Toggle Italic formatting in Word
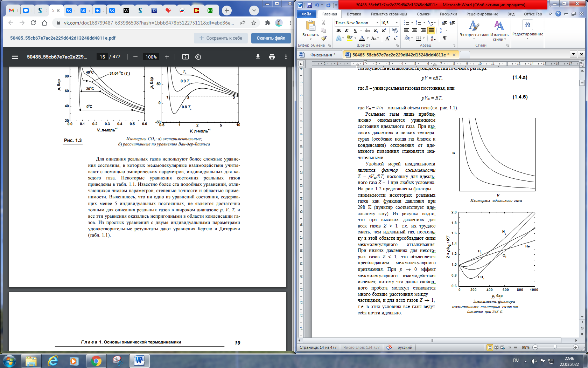 347,30
